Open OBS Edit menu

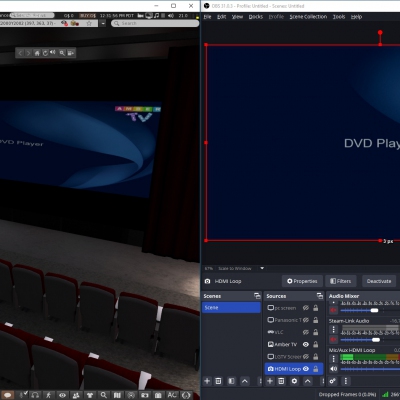(x=221, y=17)
